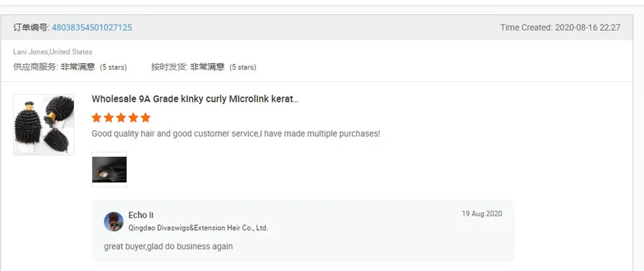Click the seller reply 'great buyer' text
Screen dimensions: 644x271
coord(169,246)
